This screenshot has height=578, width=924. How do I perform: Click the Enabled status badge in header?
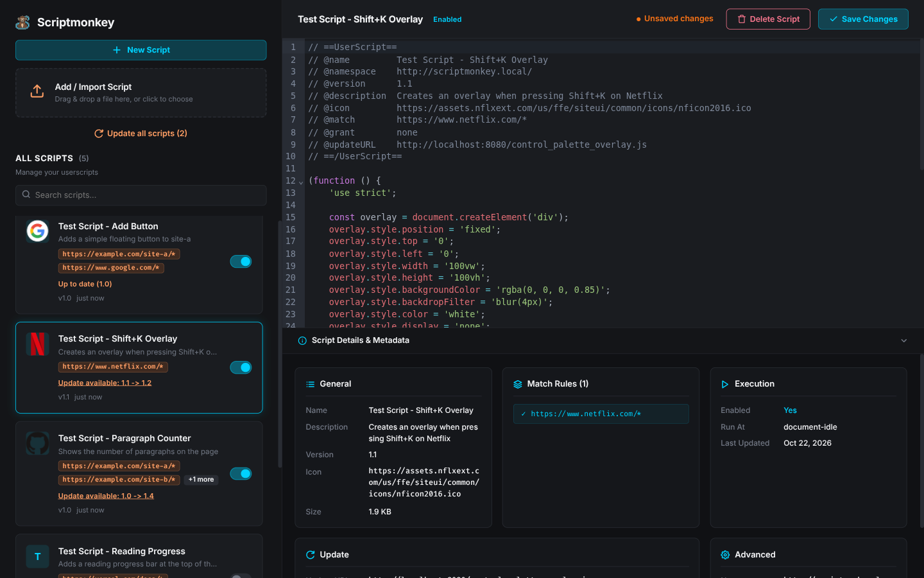click(x=447, y=19)
